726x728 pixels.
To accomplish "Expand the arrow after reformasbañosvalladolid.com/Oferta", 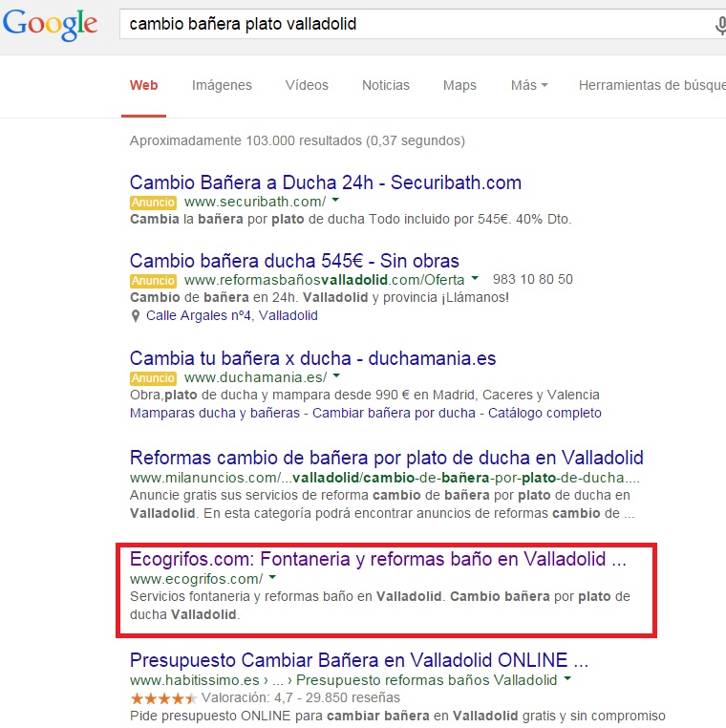I will [x=475, y=280].
